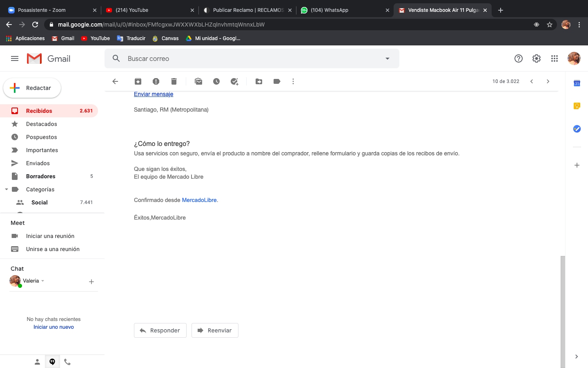The image size is (588, 368).
Task: Open Pospuestos folder
Action: click(x=49, y=137)
